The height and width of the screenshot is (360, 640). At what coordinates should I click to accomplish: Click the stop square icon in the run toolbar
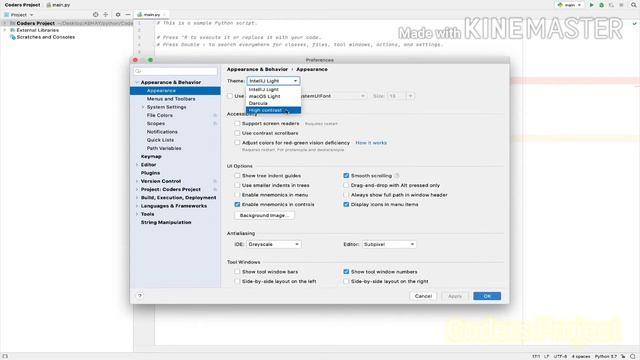point(621,5)
